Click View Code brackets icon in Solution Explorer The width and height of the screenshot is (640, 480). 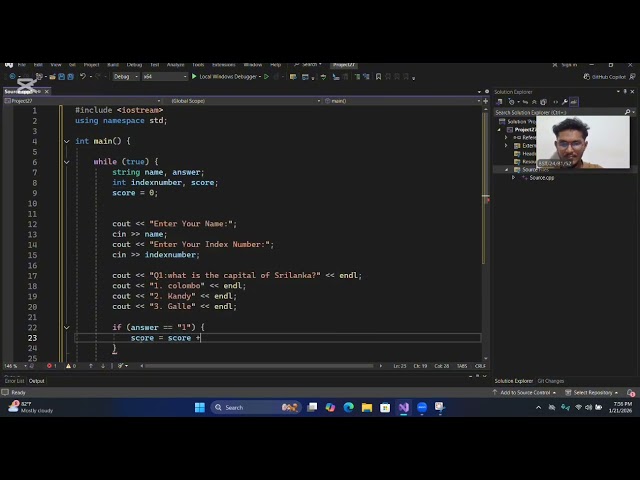click(x=556, y=102)
